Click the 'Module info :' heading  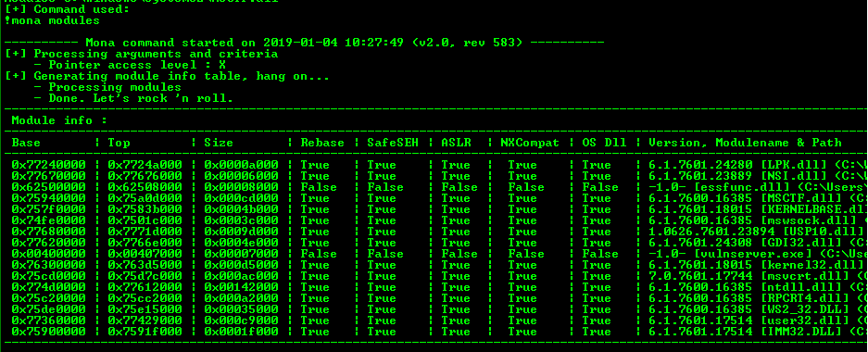coord(59,120)
